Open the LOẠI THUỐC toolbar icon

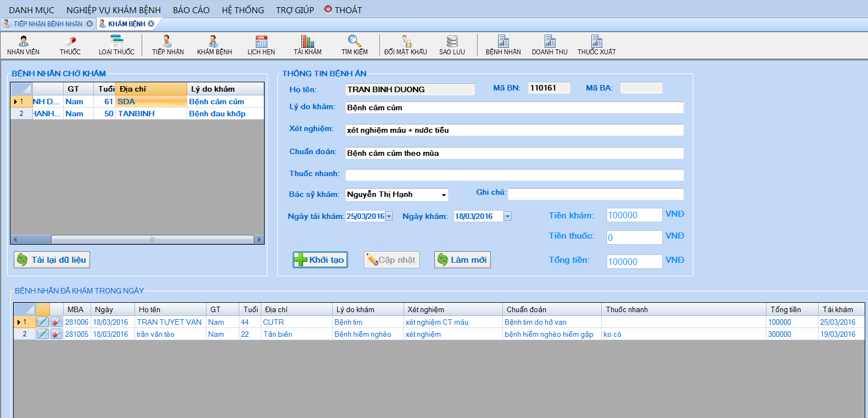point(116,45)
